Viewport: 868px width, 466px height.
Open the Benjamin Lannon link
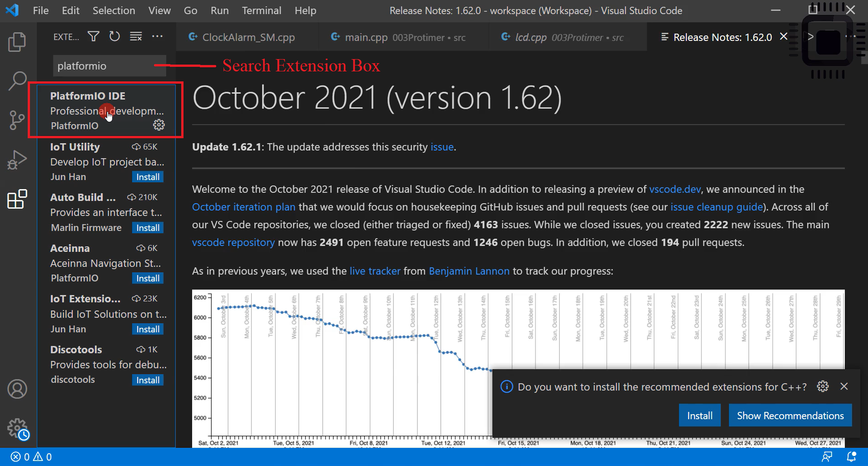point(469,271)
